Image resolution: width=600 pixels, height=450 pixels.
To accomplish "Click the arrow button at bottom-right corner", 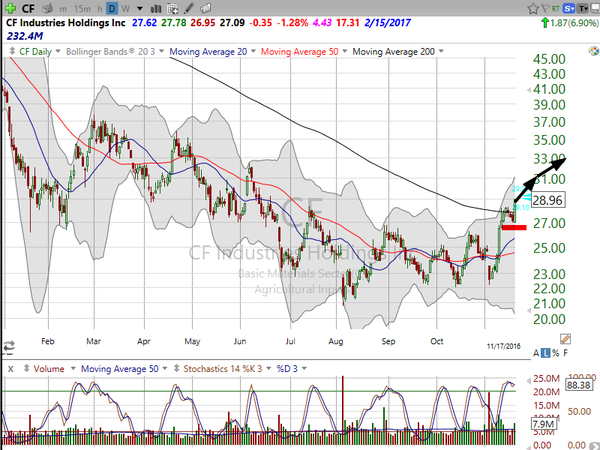I will 596,445.
